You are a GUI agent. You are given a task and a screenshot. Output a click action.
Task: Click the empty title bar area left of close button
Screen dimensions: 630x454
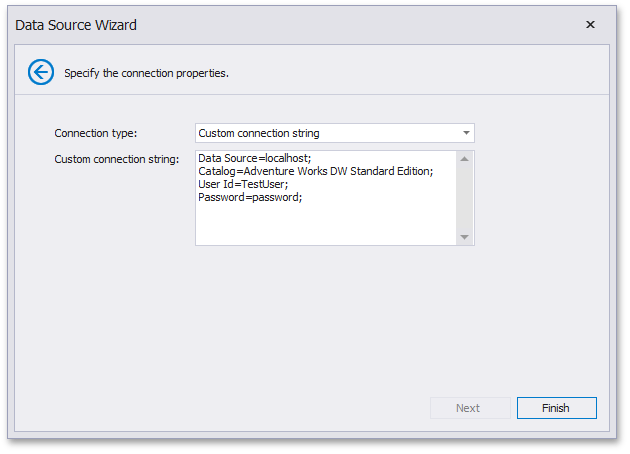click(x=400, y=25)
